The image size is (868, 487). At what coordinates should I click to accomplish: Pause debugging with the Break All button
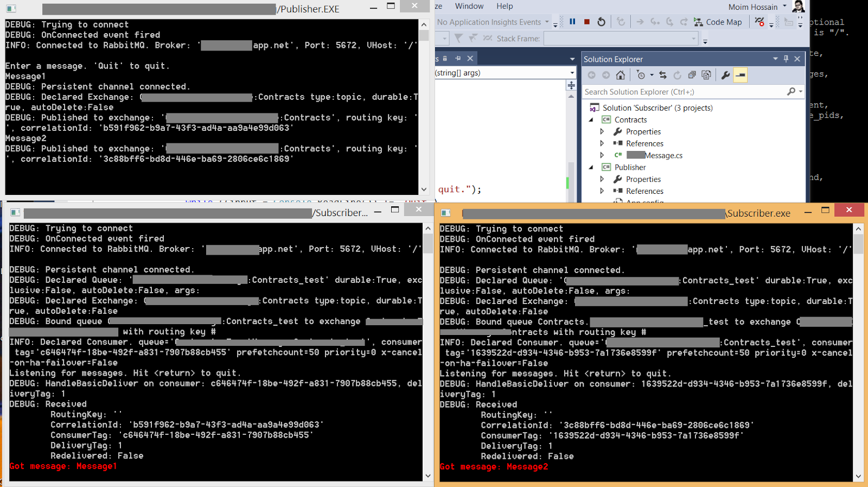(572, 22)
